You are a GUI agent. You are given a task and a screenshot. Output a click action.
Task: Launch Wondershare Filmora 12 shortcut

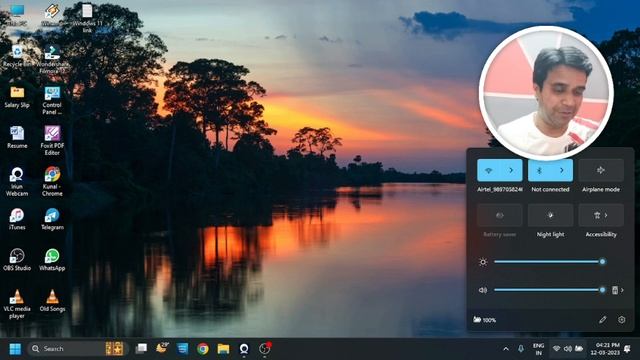pos(52,60)
